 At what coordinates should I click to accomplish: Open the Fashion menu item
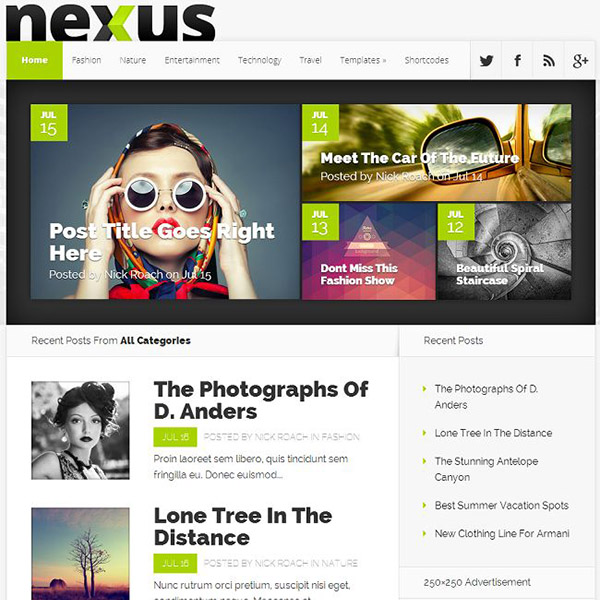[86, 60]
